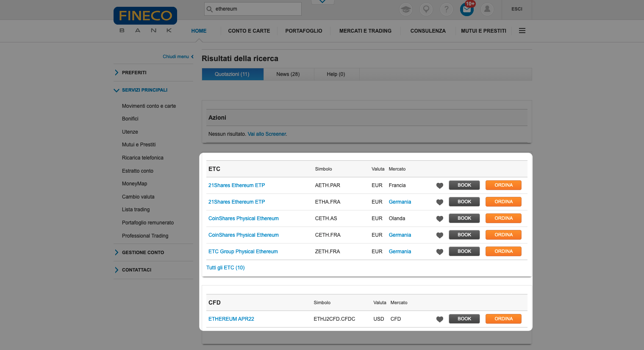Click ORDINA for CETH.AS
The width and height of the screenshot is (644, 350).
point(503,218)
